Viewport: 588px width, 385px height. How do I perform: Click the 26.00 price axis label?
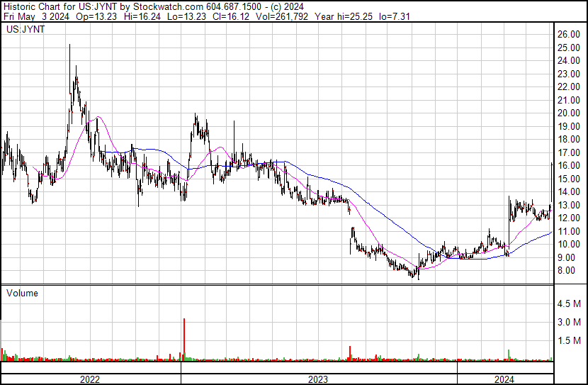tap(568, 34)
